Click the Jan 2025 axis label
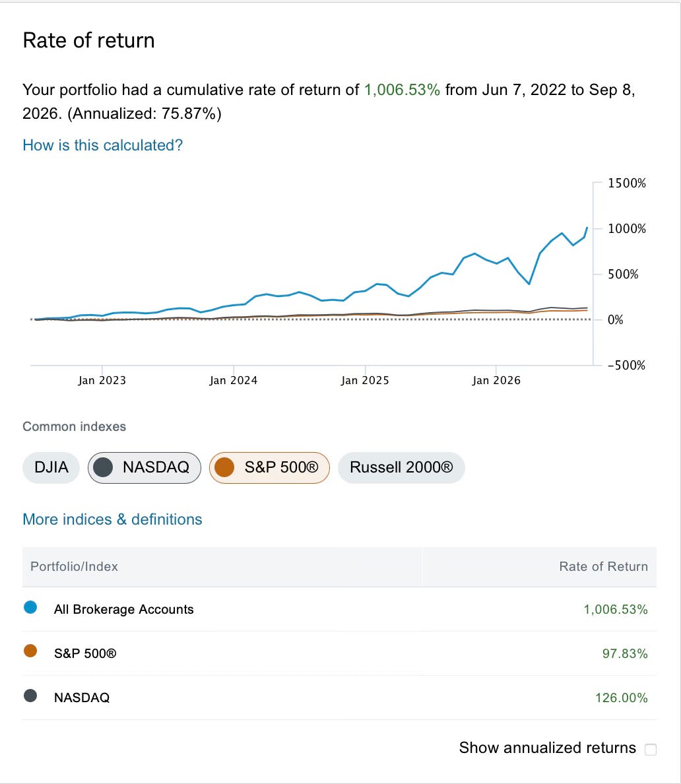681x784 pixels. point(365,381)
